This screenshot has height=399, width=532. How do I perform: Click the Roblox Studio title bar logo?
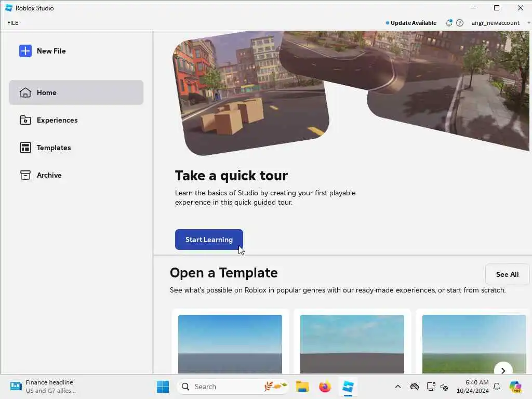(x=9, y=8)
